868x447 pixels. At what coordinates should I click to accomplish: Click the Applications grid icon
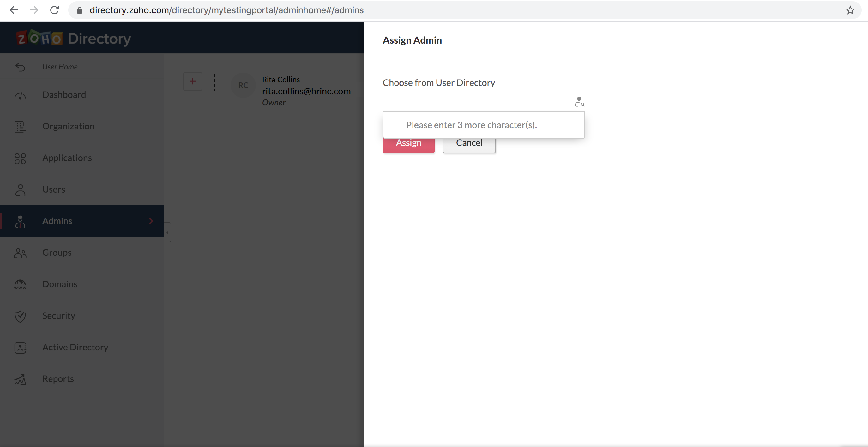pyautogui.click(x=20, y=158)
